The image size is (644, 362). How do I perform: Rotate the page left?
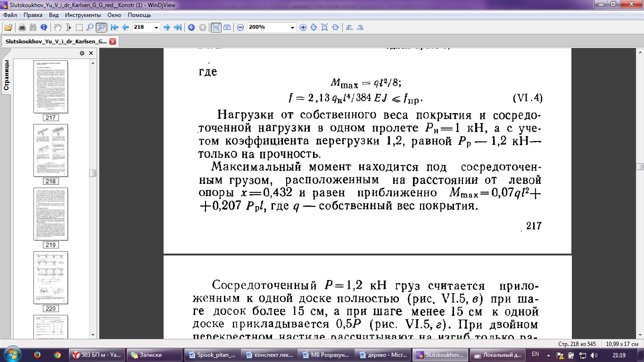coord(349,27)
